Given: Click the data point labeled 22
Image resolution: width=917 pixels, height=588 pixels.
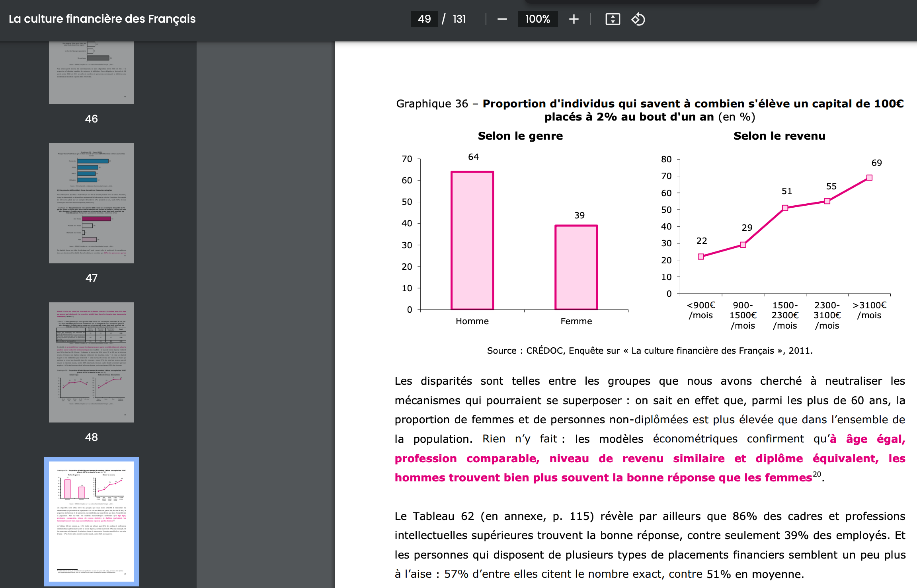Looking at the screenshot, I should 701,257.
